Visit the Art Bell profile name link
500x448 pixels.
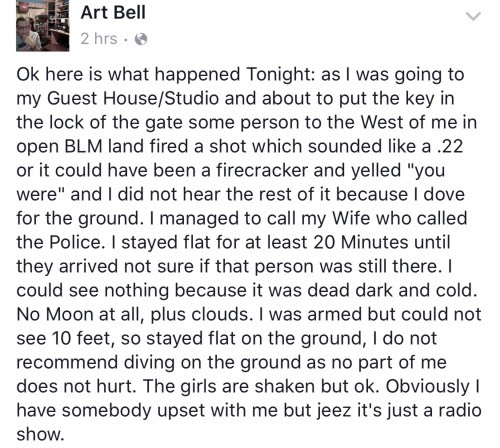pos(113,13)
